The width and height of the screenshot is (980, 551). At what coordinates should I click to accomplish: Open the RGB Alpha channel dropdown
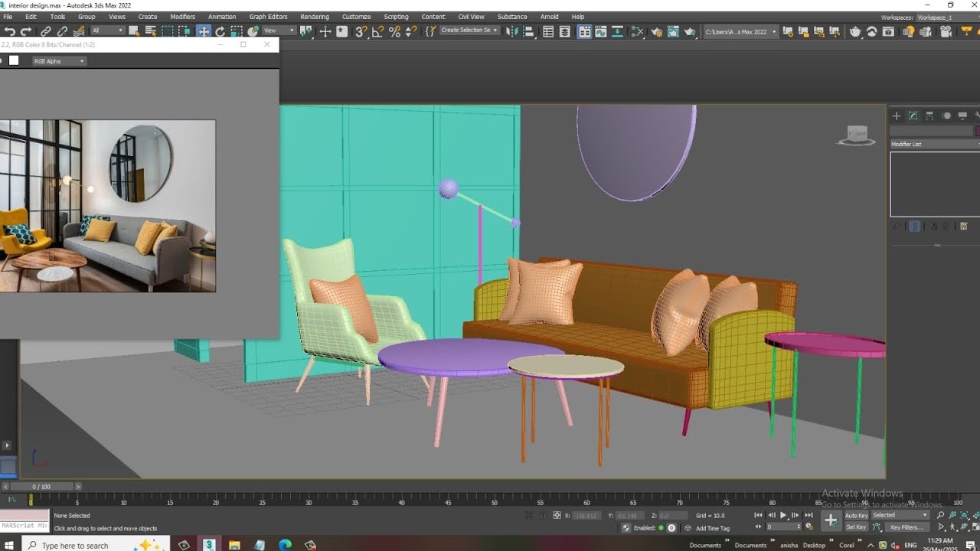point(59,61)
